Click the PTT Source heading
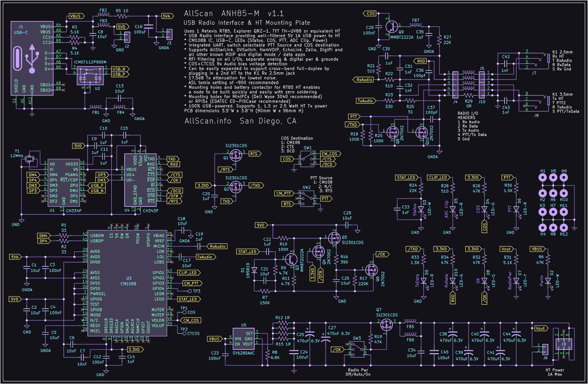This screenshot has height=384, width=588. click(x=320, y=178)
